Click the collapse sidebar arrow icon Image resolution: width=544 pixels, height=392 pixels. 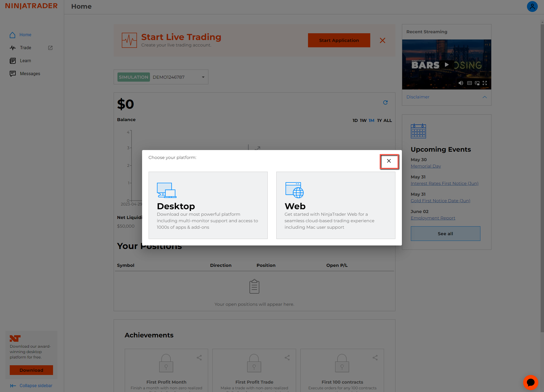13,386
